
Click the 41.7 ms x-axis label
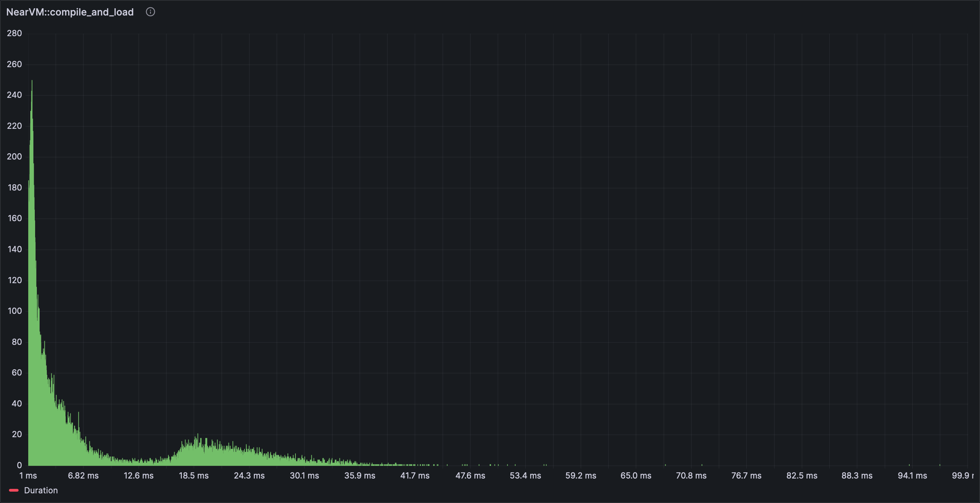pyautogui.click(x=415, y=475)
